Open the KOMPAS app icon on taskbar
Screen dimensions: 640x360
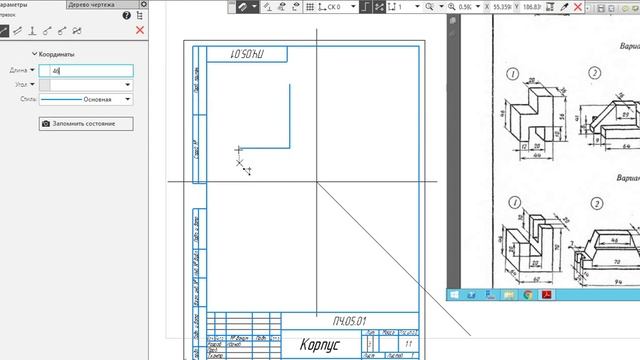(x=490, y=295)
